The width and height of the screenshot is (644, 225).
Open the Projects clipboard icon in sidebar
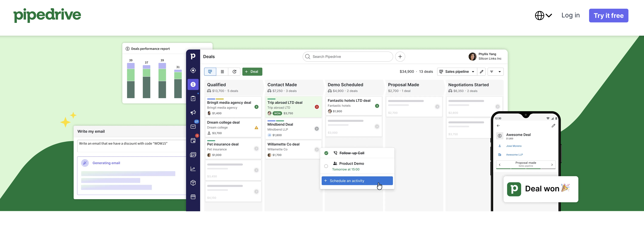(193, 98)
